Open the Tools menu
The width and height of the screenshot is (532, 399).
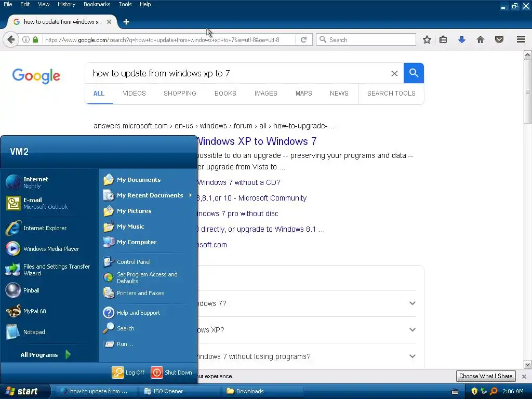click(x=125, y=4)
